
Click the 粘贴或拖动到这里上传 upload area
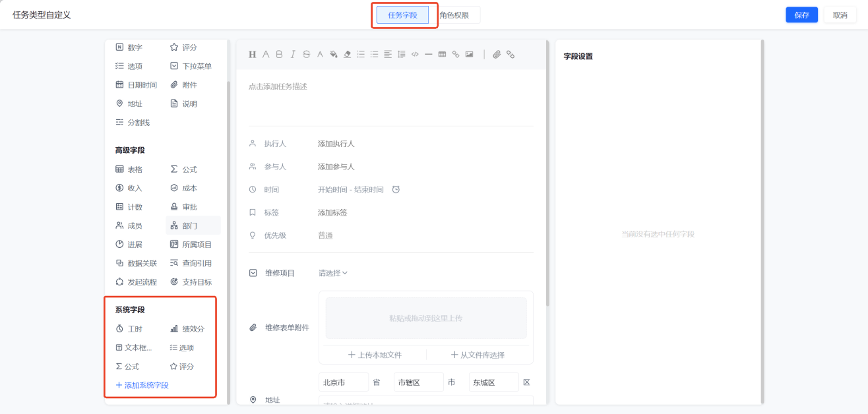426,318
